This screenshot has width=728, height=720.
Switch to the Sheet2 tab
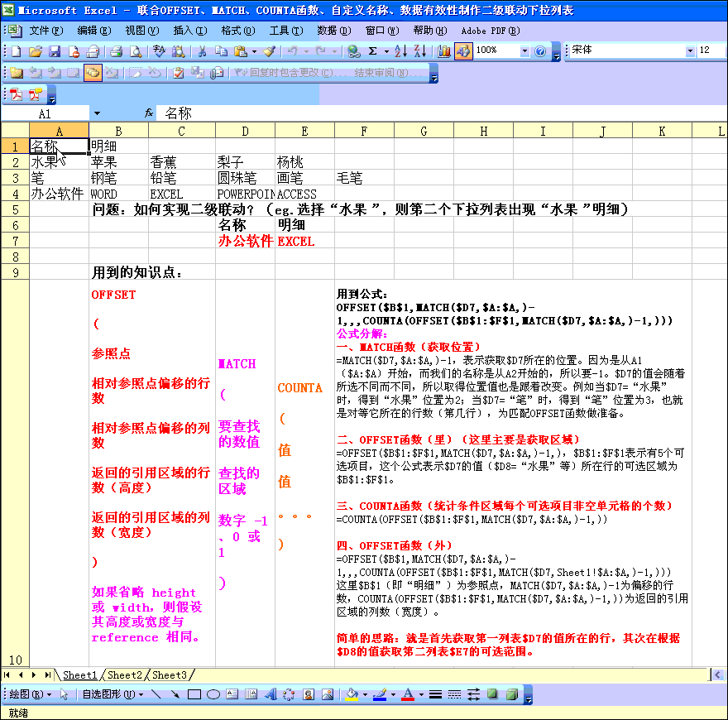tap(125, 675)
